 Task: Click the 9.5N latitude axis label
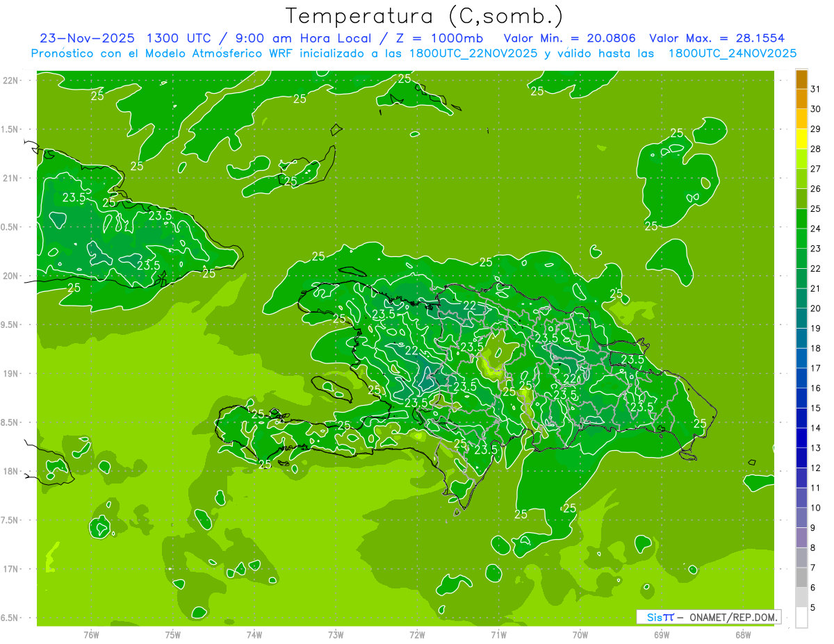10,325
